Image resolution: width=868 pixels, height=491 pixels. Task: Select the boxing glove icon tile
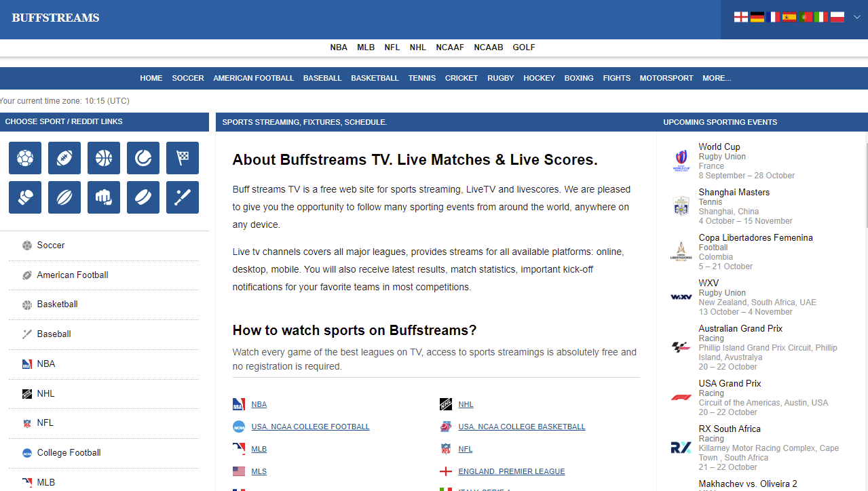[25, 197]
